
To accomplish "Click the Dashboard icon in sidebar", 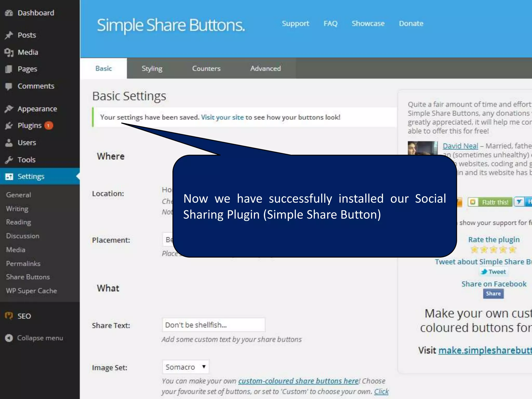I will pos(9,13).
